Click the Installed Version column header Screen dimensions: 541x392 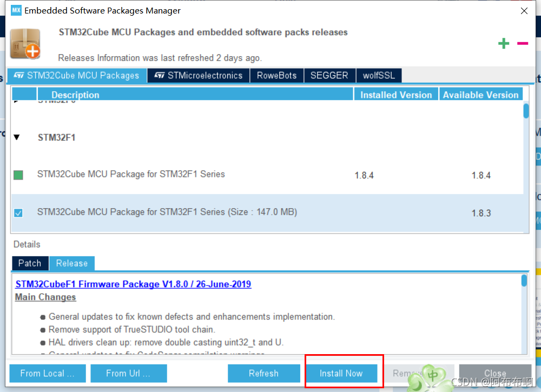coord(396,95)
